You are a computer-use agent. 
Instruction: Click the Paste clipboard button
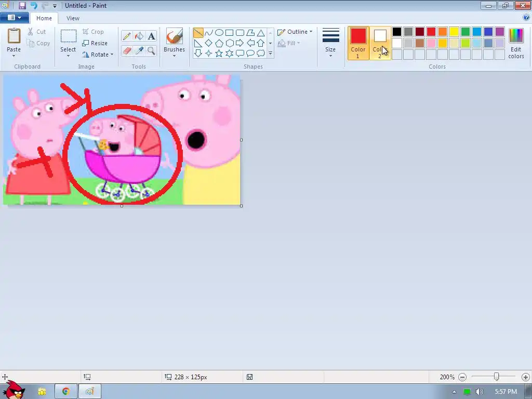14,40
